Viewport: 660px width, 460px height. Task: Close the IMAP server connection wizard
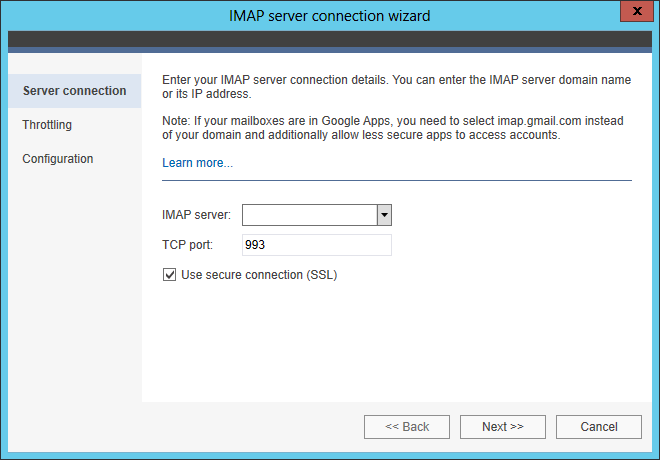point(636,11)
